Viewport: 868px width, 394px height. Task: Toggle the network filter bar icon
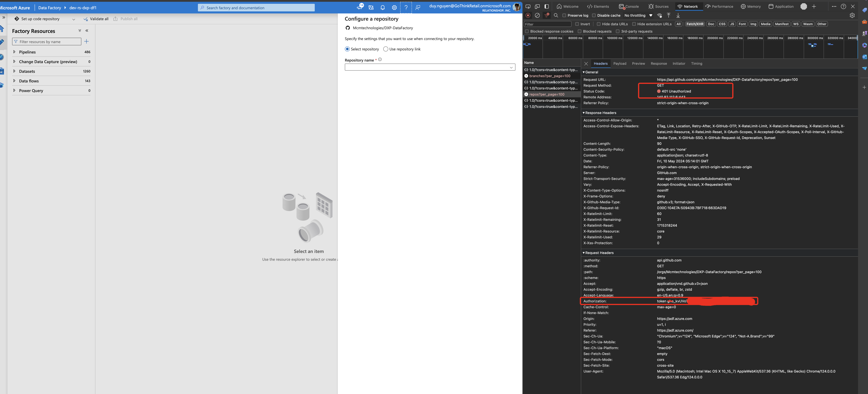pyautogui.click(x=547, y=15)
